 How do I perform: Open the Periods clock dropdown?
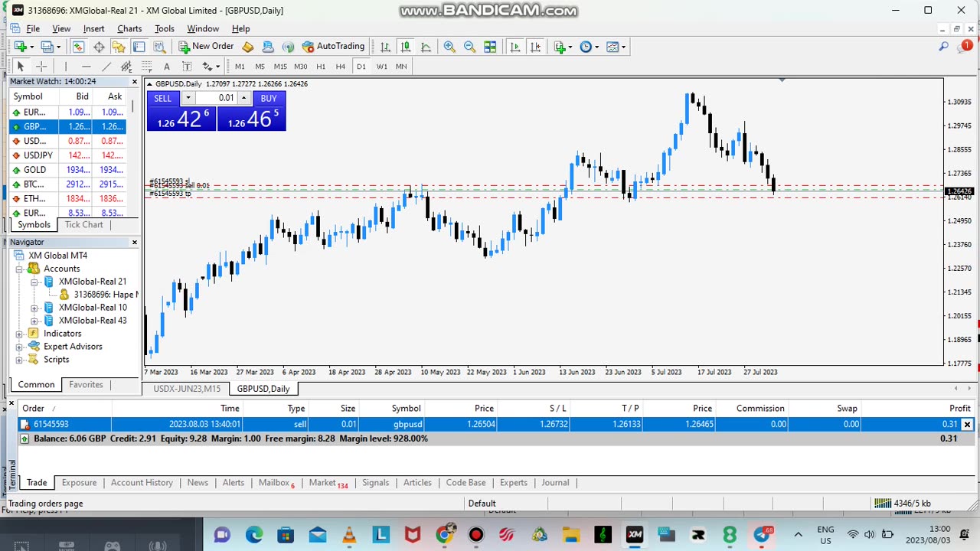(x=589, y=47)
